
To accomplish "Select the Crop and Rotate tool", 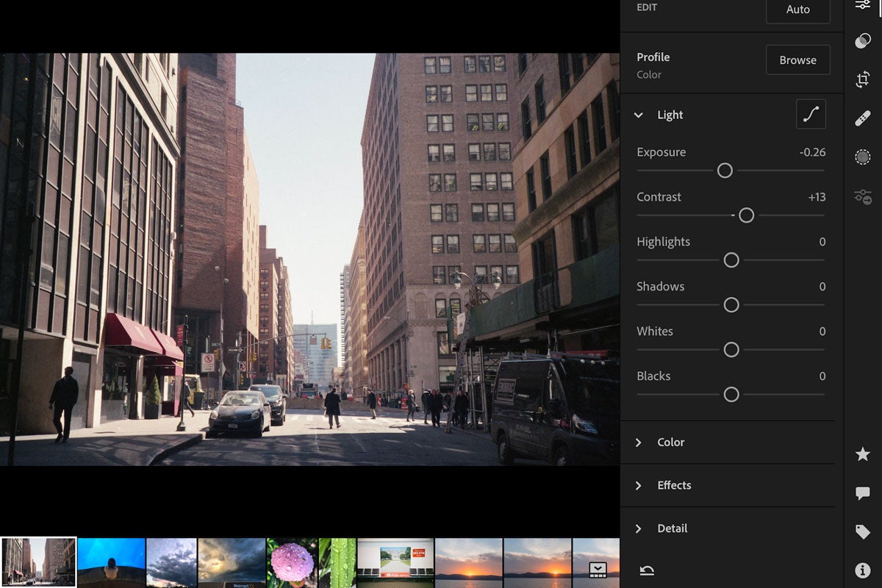I will 863,80.
